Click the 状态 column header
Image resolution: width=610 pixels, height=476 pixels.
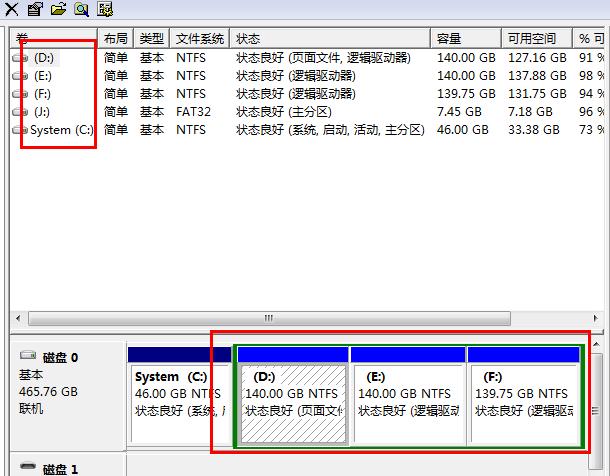coord(330,38)
